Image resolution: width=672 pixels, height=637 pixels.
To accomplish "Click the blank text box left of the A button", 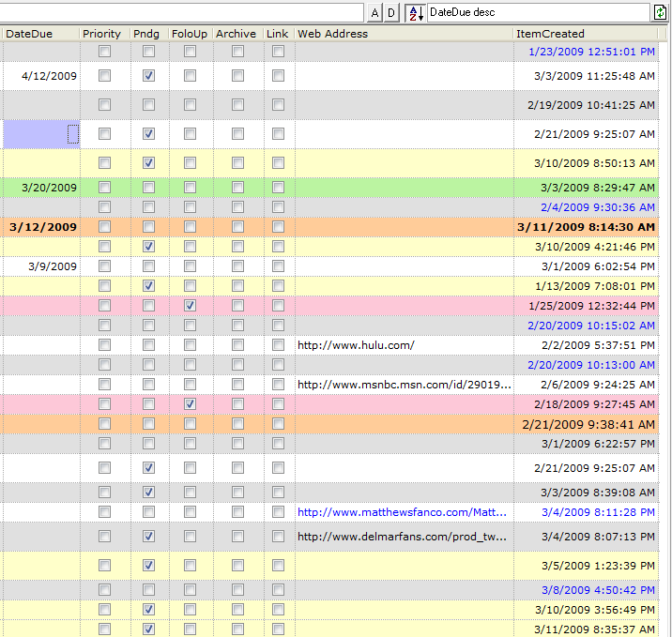I will pos(181,12).
